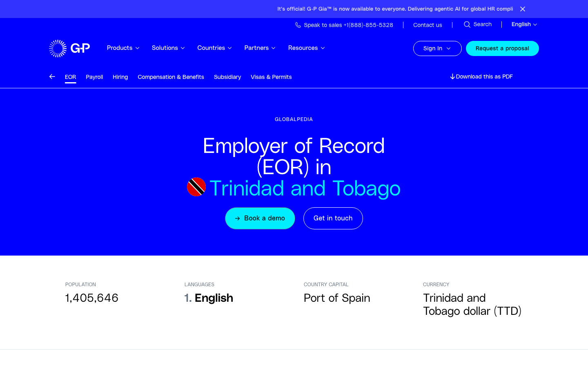The height and width of the screenshot is (368, 588).
Task: Click the back arrow before the EOR tab
Action: pos(52,76)
